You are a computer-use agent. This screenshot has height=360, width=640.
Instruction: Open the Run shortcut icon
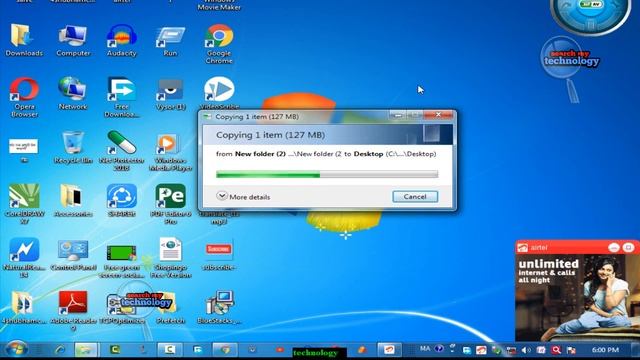tap(170, 40)
